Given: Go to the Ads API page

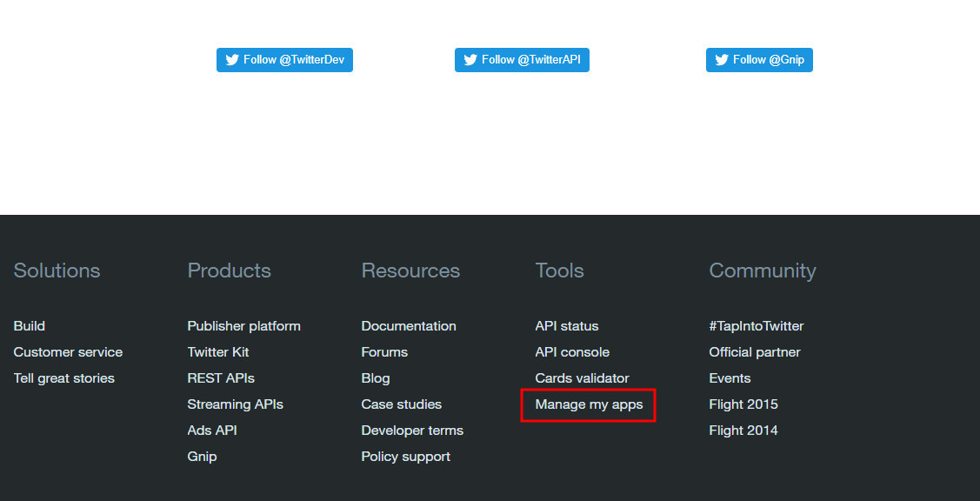Looking at the screenshot, I should coord(212,431).
